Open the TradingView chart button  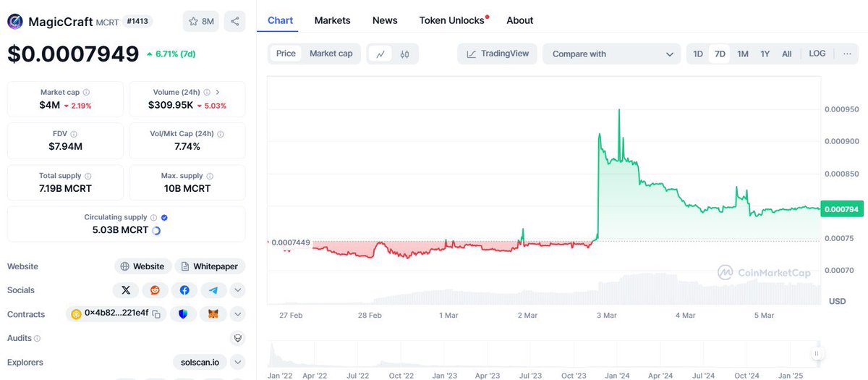click(498, 54)
